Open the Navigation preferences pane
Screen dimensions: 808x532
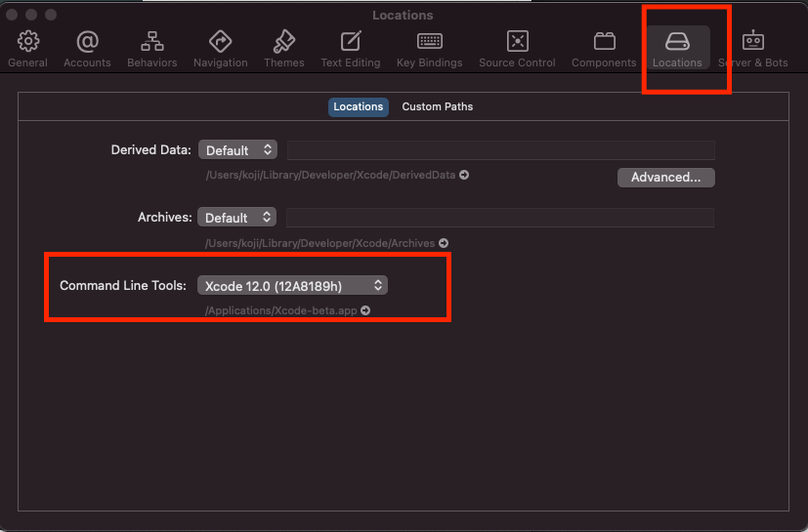tap(221, 49)
